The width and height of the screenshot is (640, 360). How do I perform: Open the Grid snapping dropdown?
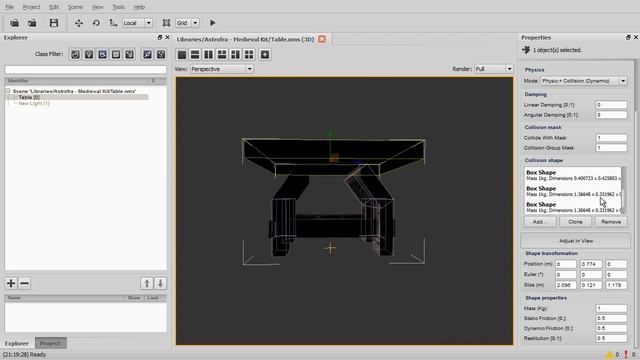[x=187, y=23]
